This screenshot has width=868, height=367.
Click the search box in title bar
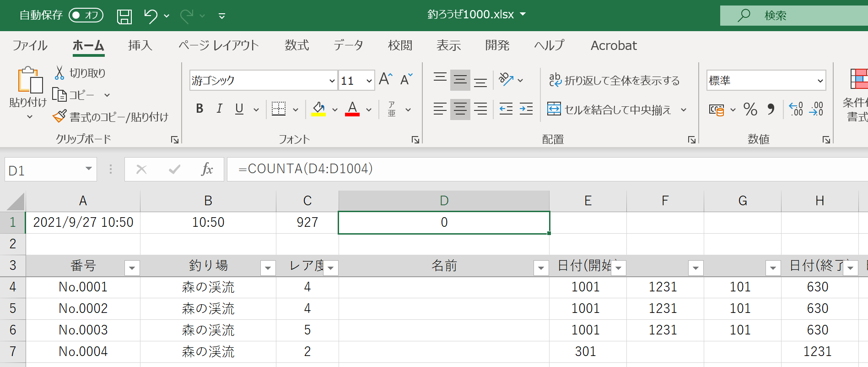[794, 16]
